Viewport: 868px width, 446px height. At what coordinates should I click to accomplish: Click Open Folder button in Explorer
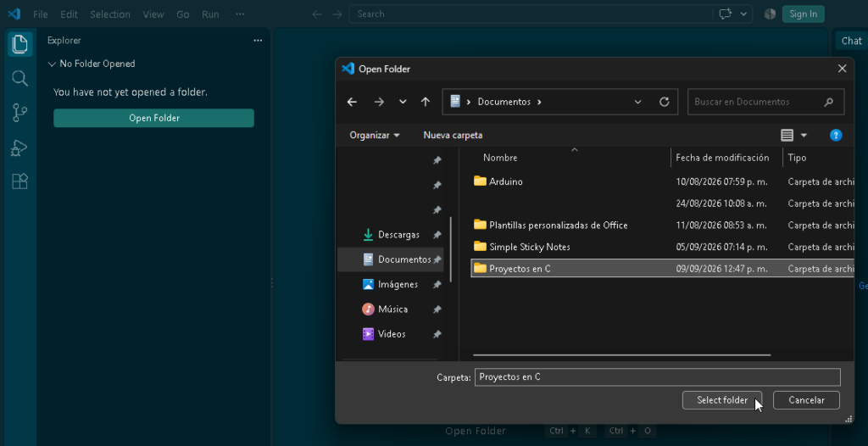(x=154, y=118)
